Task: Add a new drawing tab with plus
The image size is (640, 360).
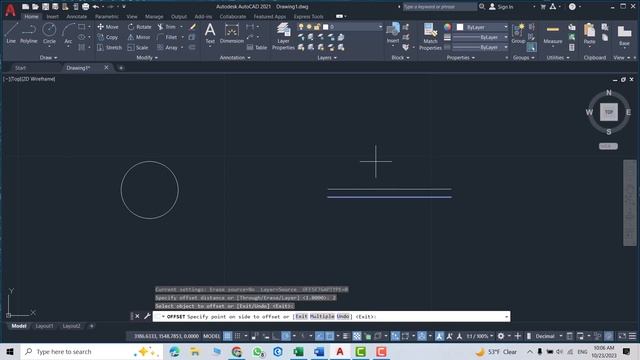Action: [x=121, y=68]
